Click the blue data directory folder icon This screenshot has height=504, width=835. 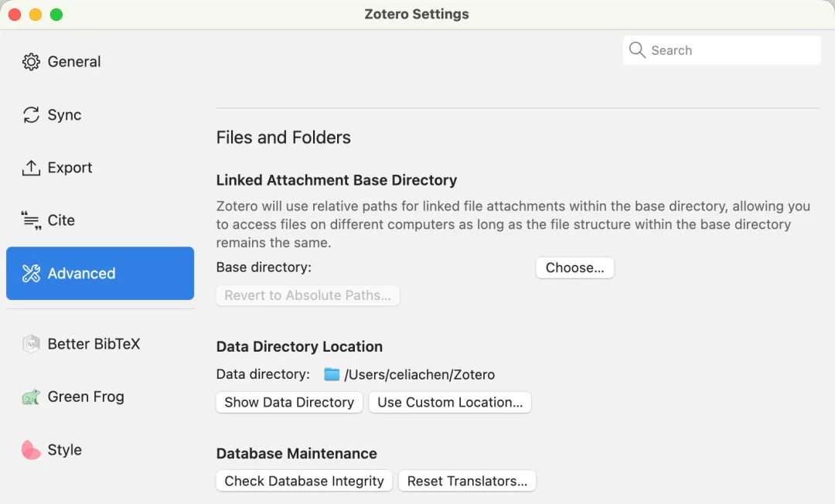tap(332, 375)
